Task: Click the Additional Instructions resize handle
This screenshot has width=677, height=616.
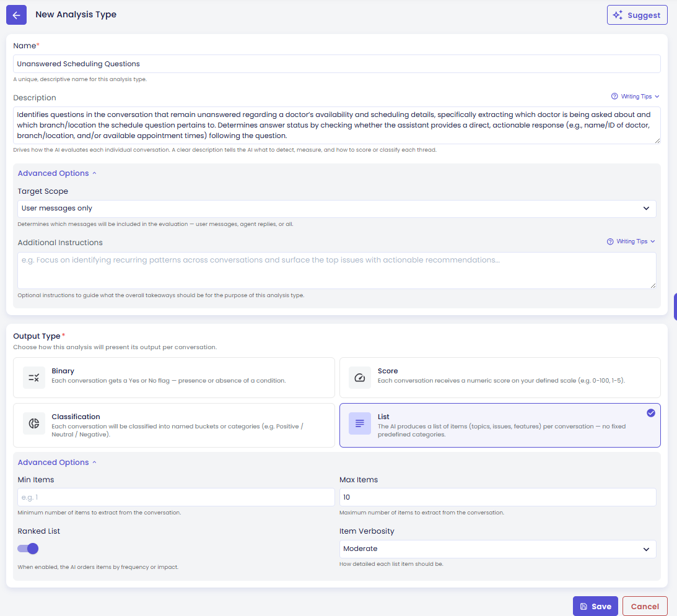Action: pos(653,285)
